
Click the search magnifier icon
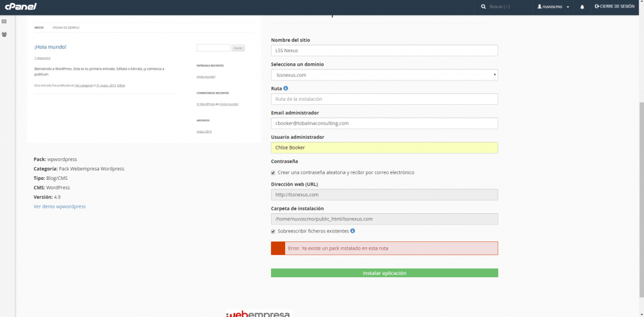pos(484,7)
